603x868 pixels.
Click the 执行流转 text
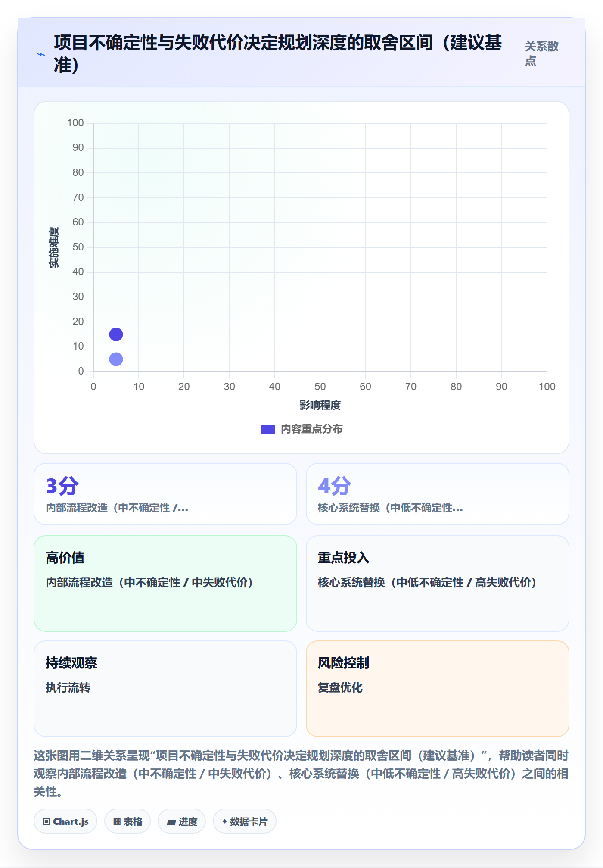[68, 687]
